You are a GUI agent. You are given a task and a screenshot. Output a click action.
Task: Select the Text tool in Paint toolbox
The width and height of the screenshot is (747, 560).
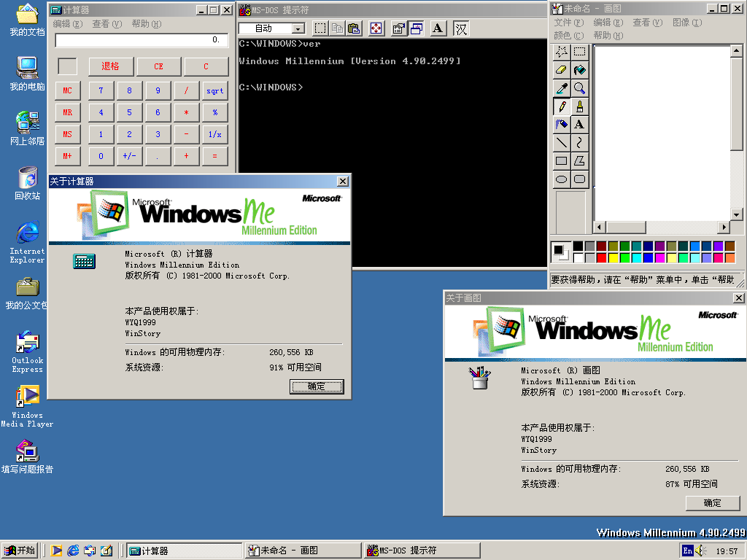(x=579, y=125)
